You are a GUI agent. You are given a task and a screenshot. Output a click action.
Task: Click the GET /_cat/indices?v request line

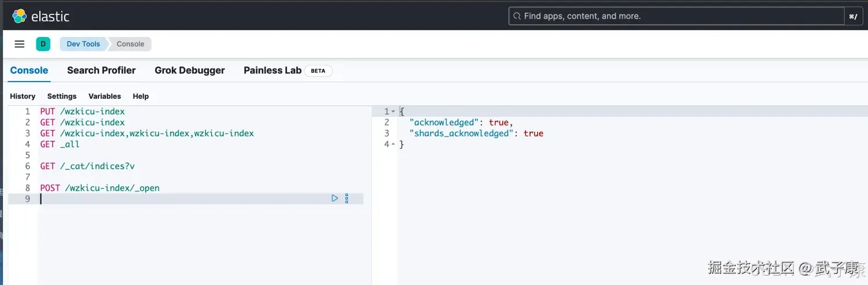(x=87, y=166)
